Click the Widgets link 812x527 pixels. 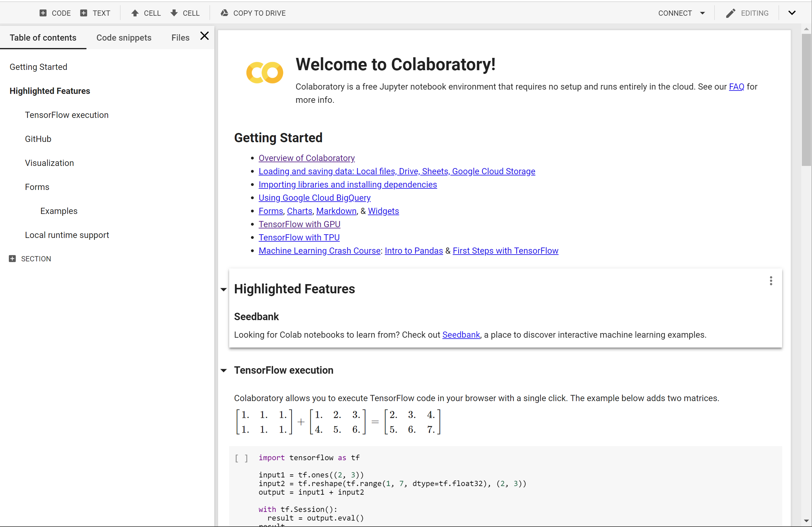pyautogui.click(x=383, y=211)
